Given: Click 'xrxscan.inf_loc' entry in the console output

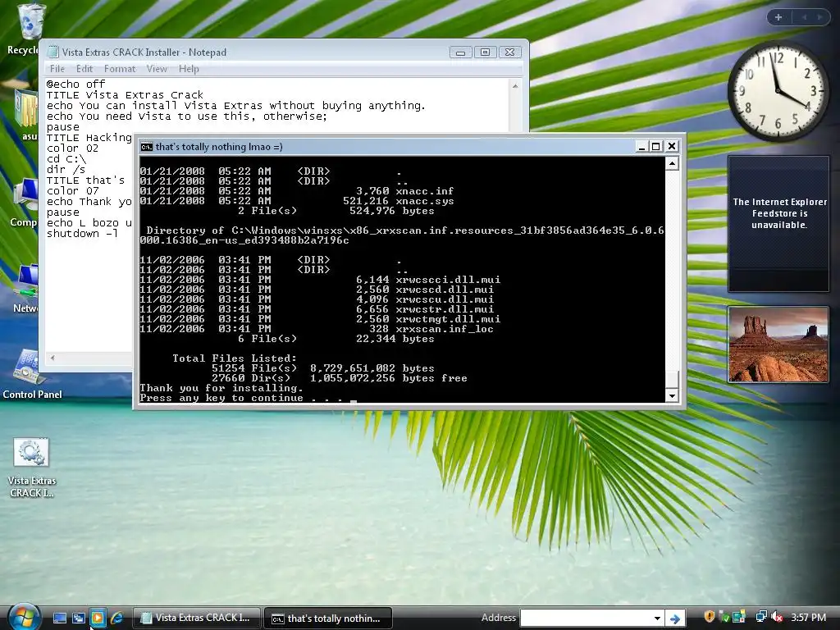Looking at the screenshot, I should click(444, 329).
